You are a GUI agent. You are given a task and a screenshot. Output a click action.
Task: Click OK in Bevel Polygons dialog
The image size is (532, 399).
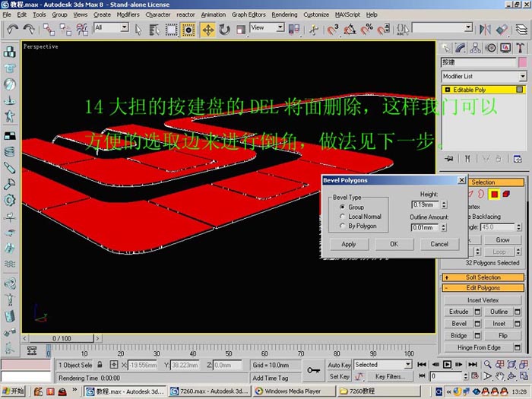394,244
